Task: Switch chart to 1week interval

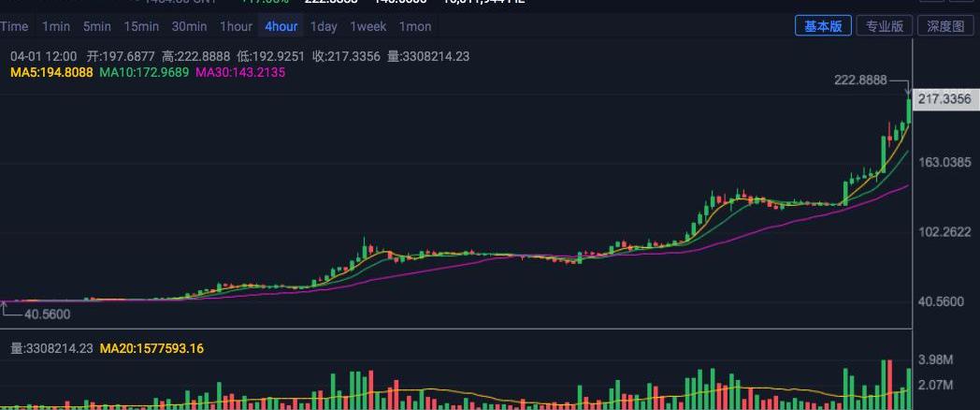Action: [x=368, y=26]
